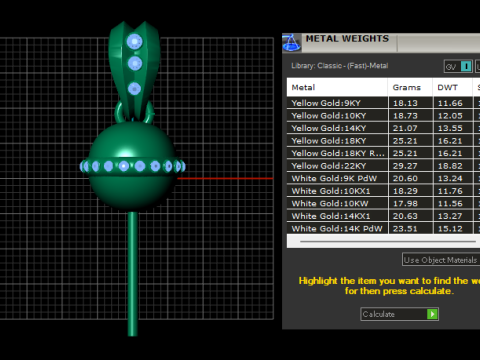Select the White Gold:10KX1 row

383,191
